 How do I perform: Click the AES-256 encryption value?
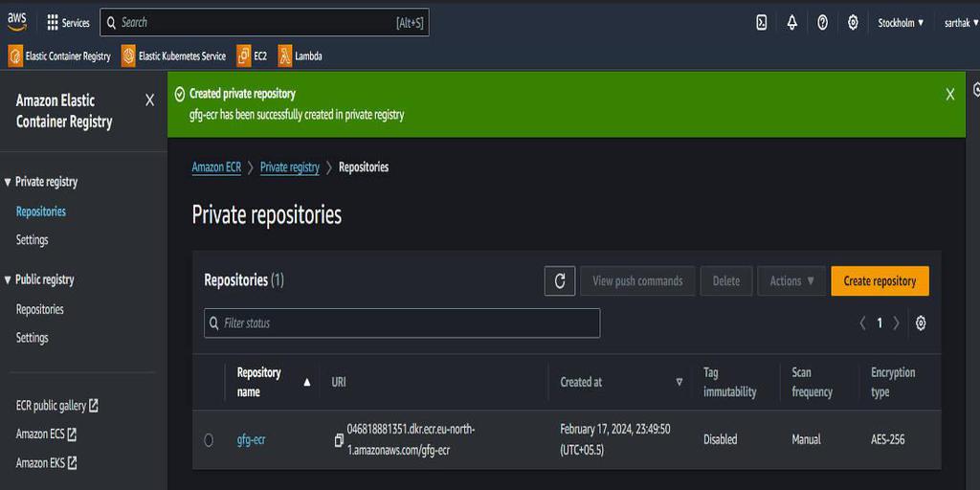[887, 440]
